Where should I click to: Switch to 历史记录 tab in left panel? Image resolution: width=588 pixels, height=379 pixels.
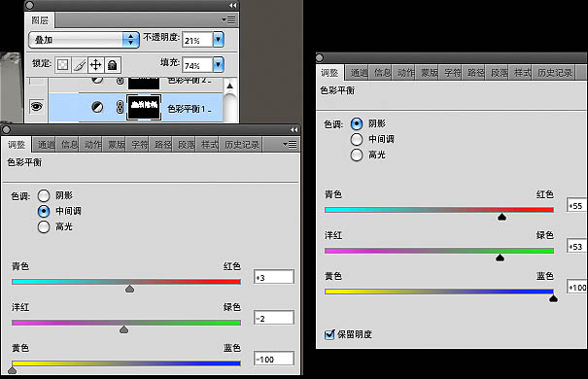pyautogui.click(x=242, y=145)
